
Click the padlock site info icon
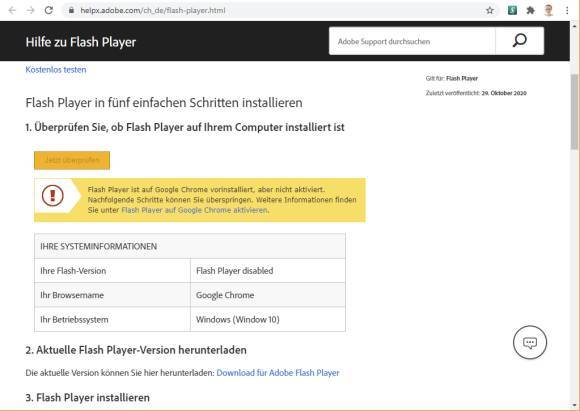point(71,10)
